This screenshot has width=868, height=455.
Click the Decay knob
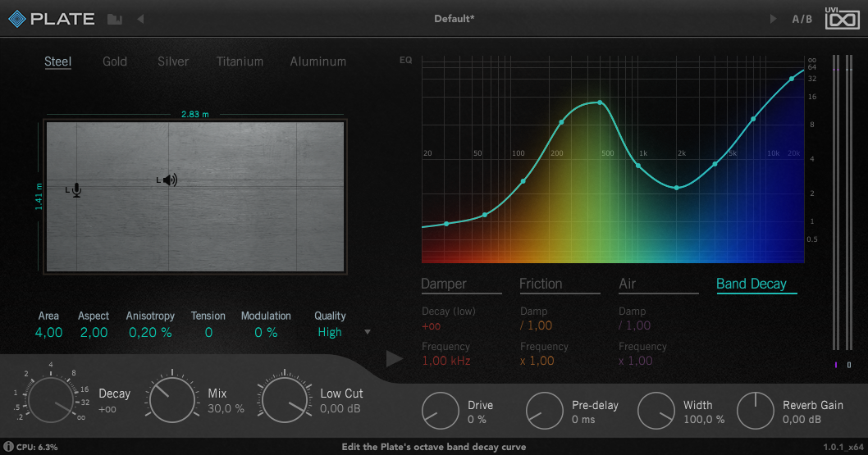point(51,399)
